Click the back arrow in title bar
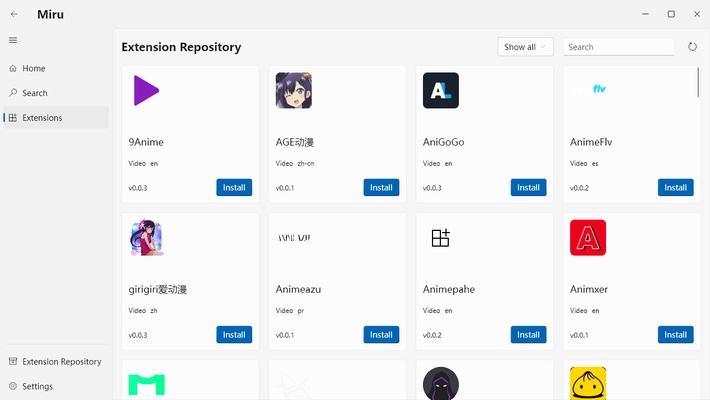This screenshot has width=710, height=400. tap(13, 14)
